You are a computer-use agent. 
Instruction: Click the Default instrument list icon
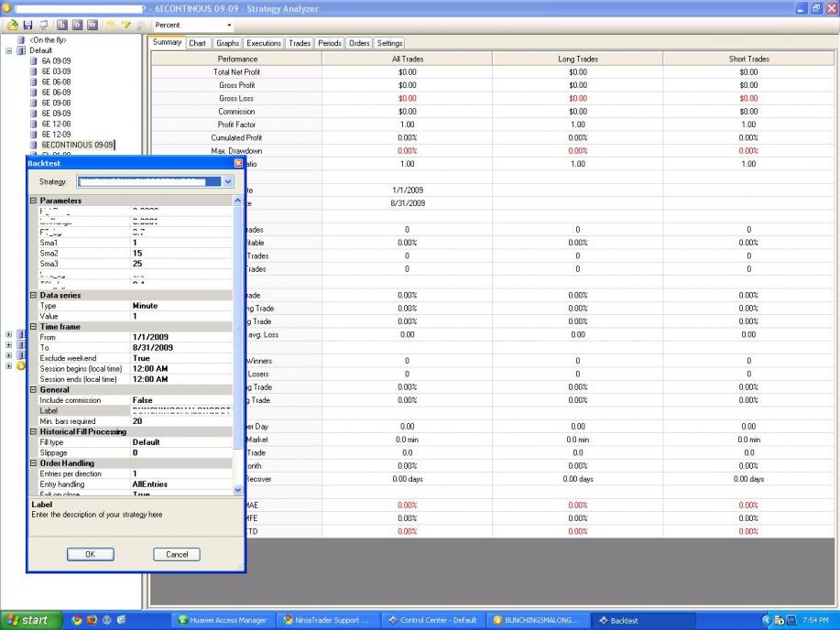pos(21,50)
